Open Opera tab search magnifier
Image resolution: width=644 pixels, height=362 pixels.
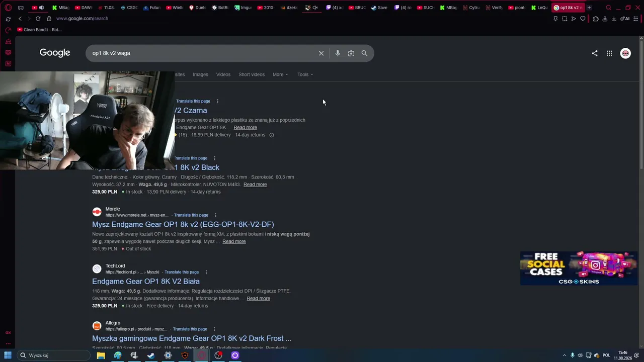click(x=608, y=8)
